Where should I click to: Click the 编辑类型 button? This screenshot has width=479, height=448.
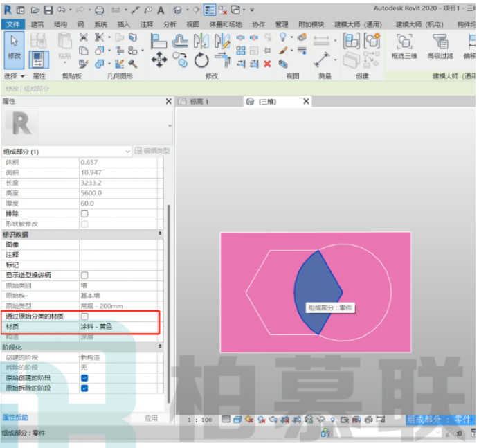152,151
